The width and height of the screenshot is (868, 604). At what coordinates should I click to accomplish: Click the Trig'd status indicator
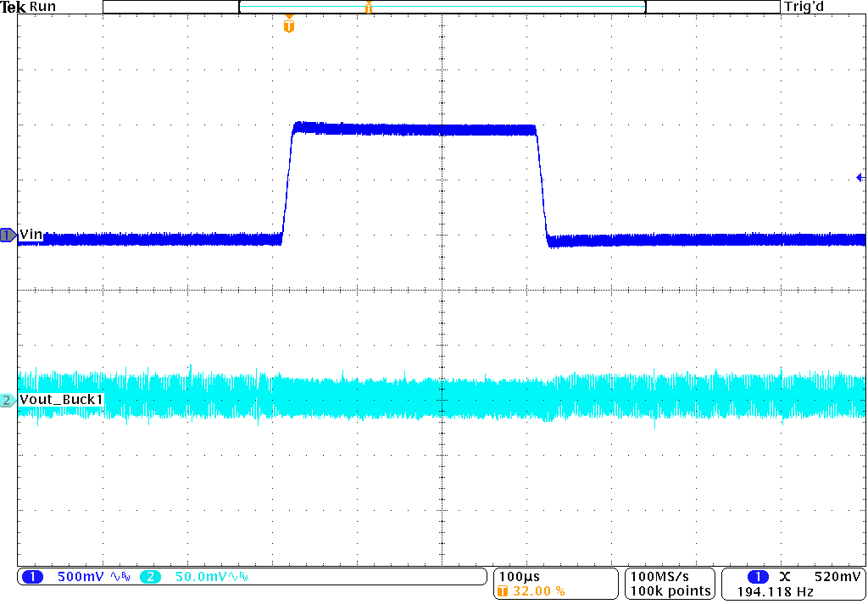pyautogui.click(x=804, y=6)
